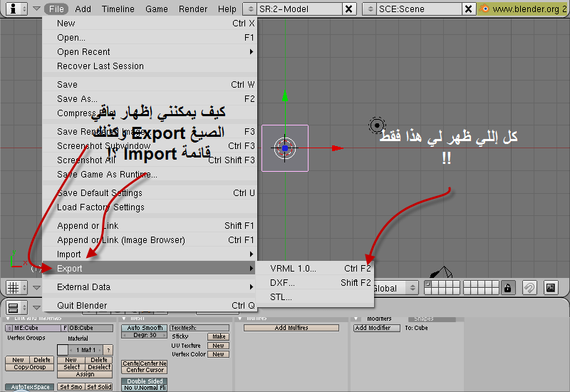The image size is (570, 392).
Task: Toggle AutoTexSpace button
Action: click(30, 387)
